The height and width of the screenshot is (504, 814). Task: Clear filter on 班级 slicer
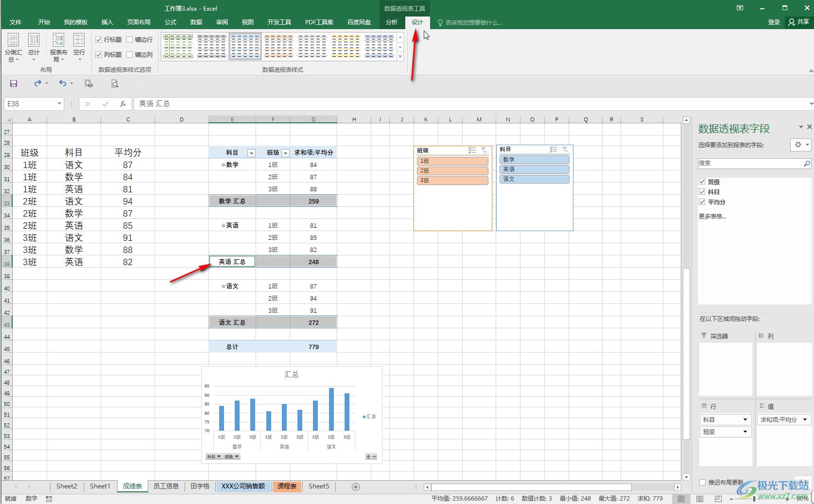484,151
